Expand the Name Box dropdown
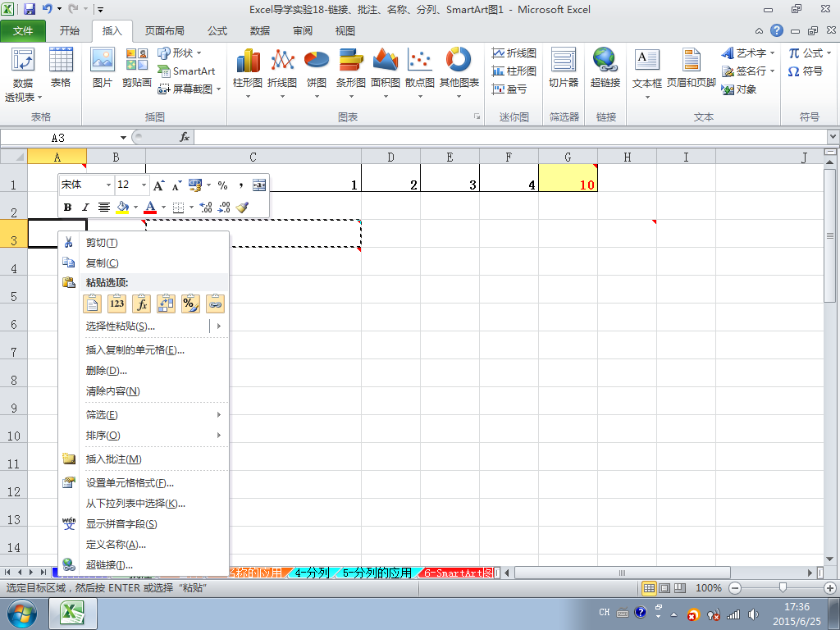The image size is (840, 630). (x=123, y=138)
